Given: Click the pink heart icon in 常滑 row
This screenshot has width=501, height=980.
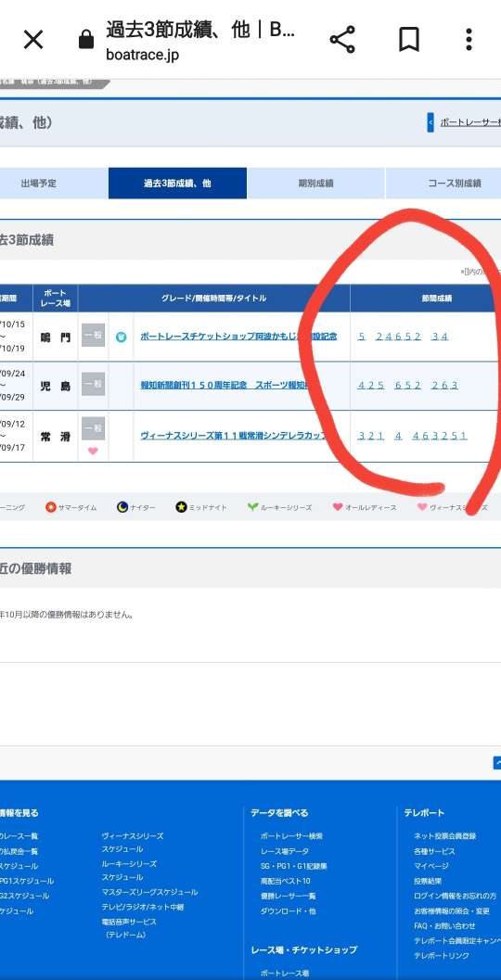Looking at the screenshot, I should (x=93, y=451).
